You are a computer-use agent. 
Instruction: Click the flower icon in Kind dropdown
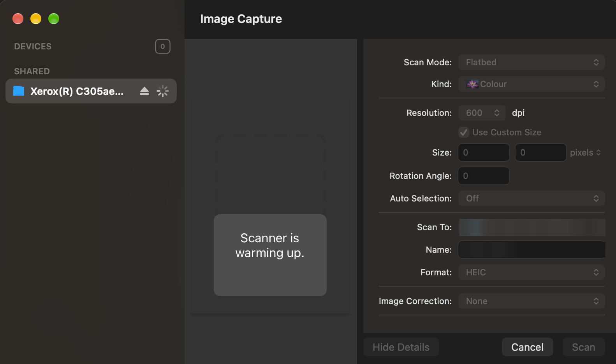(x=472, y=84)
